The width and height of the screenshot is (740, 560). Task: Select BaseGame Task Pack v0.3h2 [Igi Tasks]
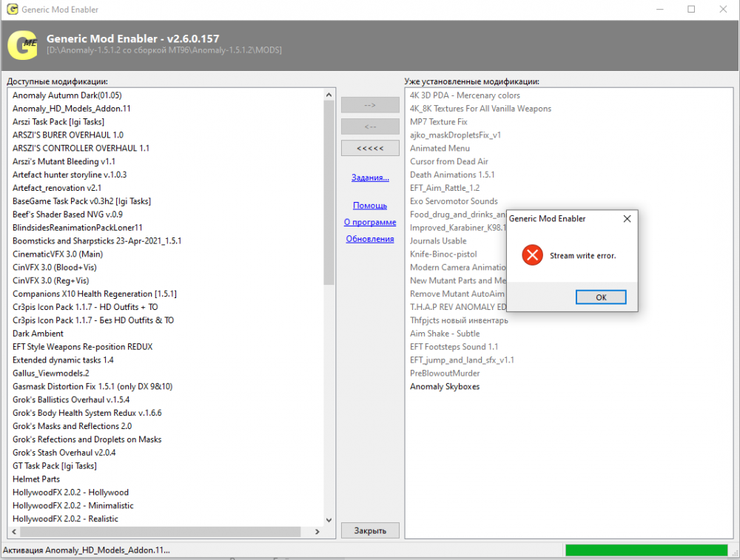81,201
